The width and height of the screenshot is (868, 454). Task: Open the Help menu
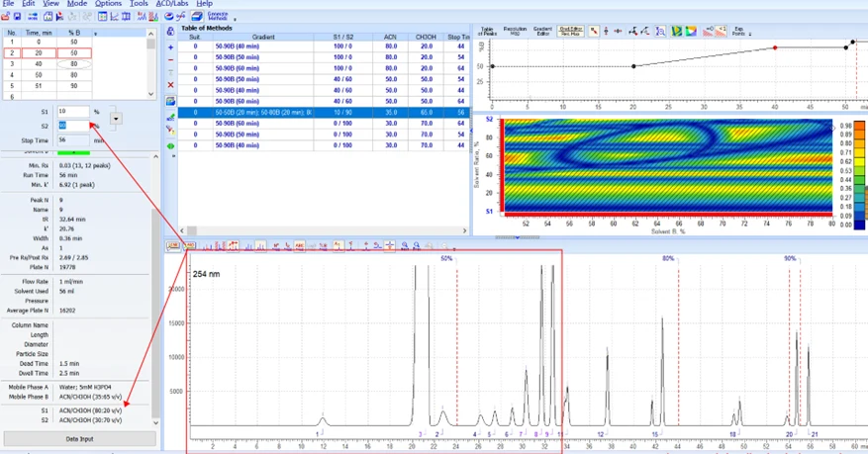(x=204, y=3)
